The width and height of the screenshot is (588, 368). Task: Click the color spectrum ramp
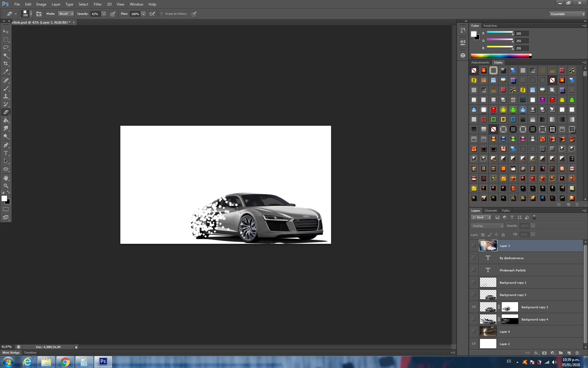(500, 56)
